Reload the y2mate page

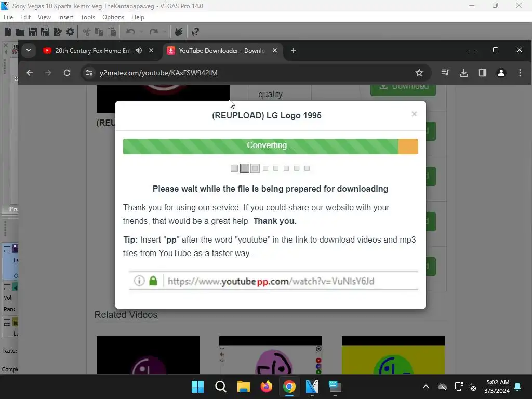coord(67,73)
